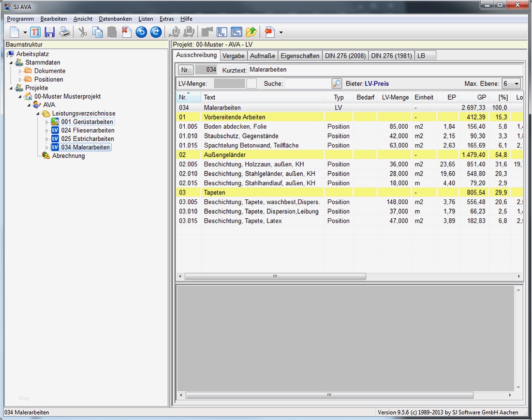Switch to the Aufmaße tab
Image resolution: width=532 pixels, height=420 pixels.
[262, 56]
